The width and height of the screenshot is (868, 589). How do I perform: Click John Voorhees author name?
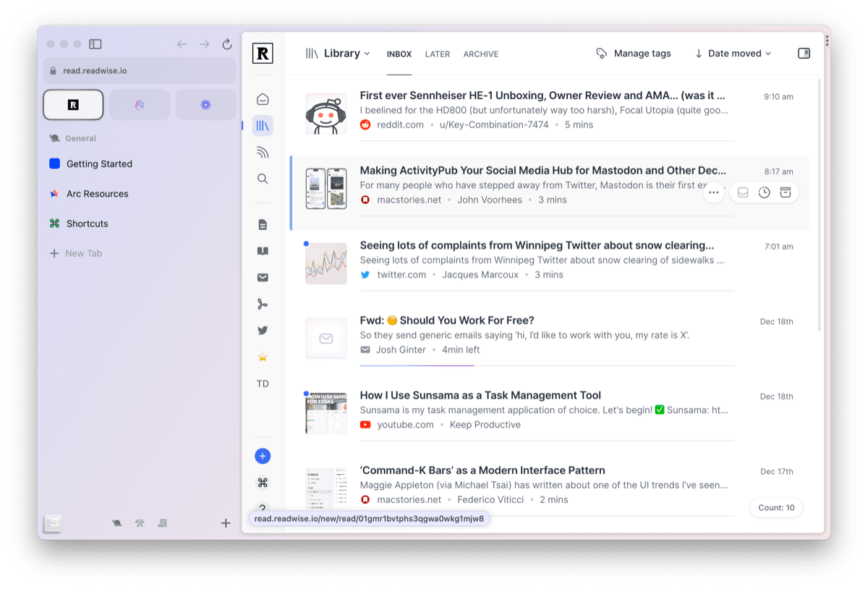490,200
